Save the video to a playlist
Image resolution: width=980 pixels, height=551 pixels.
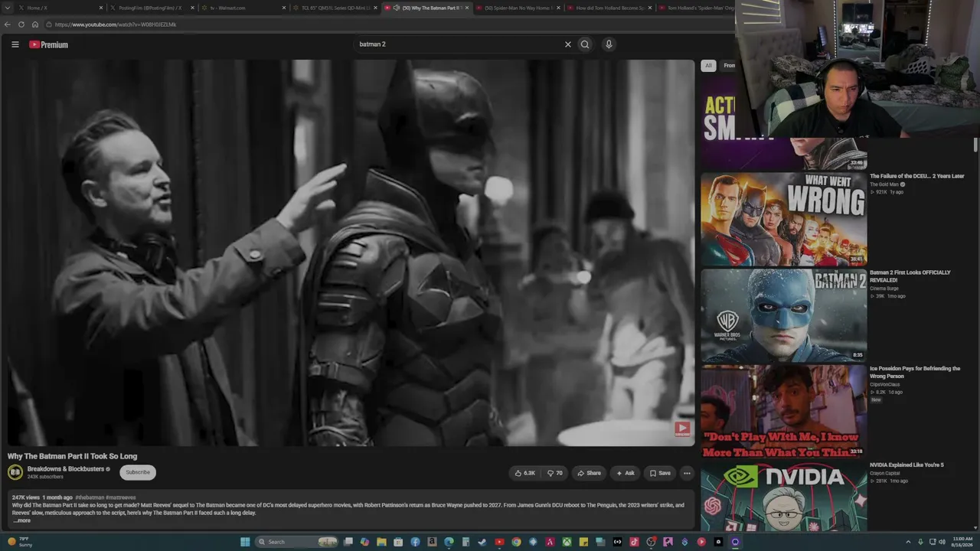tap(660, 473)
